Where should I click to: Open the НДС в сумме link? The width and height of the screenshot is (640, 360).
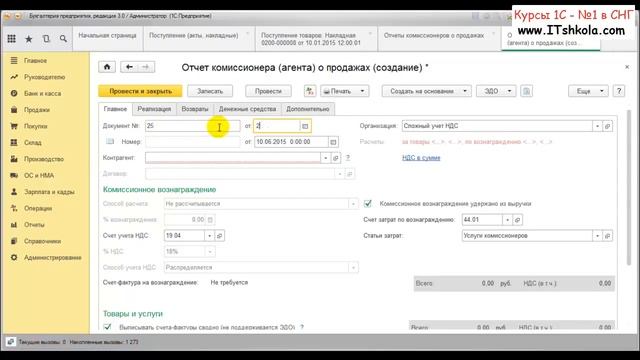tap(421, 158)
